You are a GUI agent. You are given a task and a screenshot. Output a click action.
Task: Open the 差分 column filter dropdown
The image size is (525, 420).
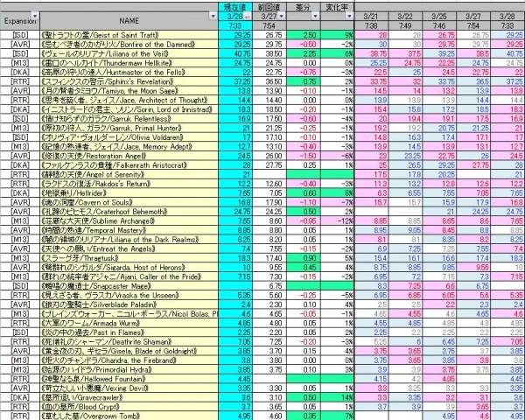click(x=315, y=16)
